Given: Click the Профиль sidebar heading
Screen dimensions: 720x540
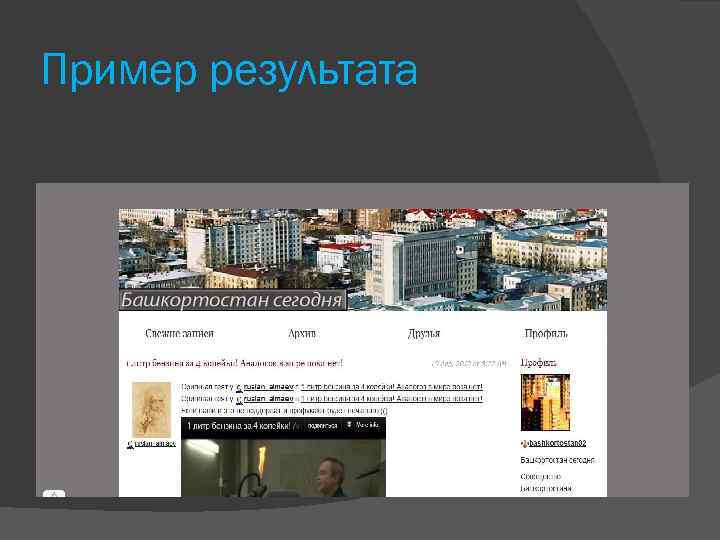Looking at the screenshot, I should point(539,363).
